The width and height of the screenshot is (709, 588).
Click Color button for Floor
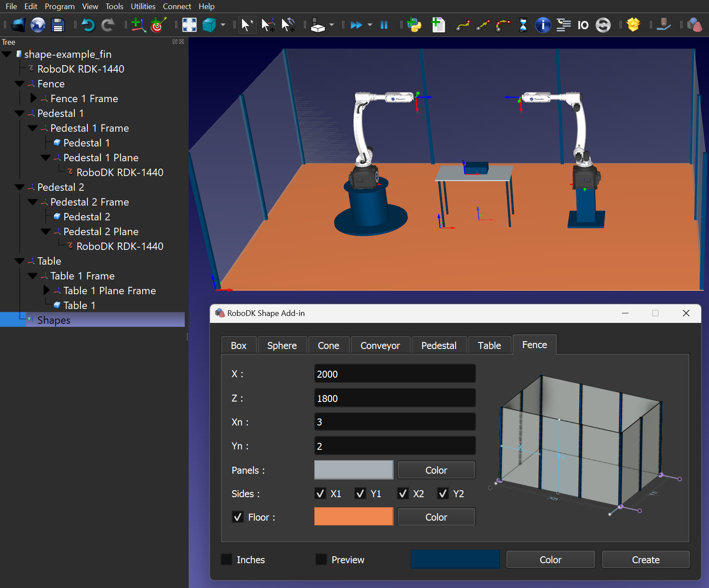(436, 517)
